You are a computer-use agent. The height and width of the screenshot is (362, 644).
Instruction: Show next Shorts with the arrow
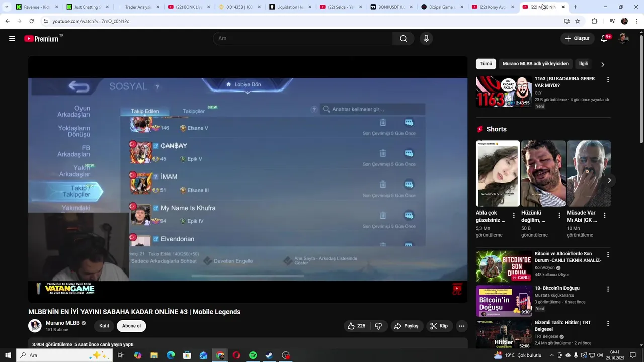pyautogui.click(x=609, y=180)
